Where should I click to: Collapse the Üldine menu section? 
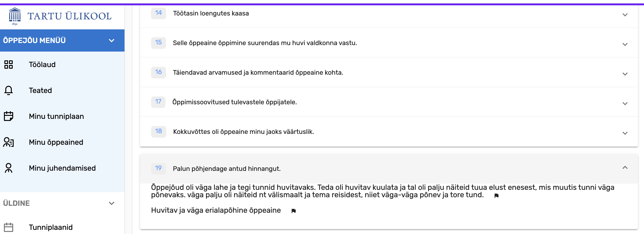[x=112, y=203]
